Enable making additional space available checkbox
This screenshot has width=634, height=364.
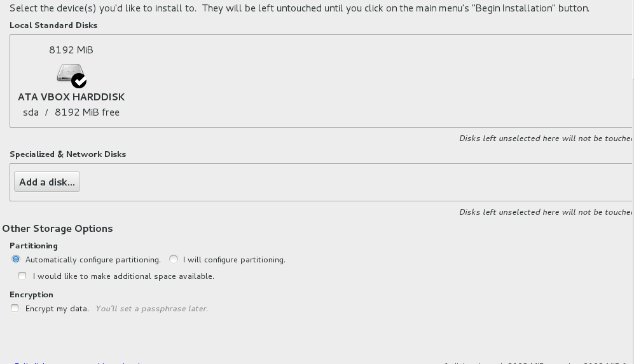tap(22, 276)
